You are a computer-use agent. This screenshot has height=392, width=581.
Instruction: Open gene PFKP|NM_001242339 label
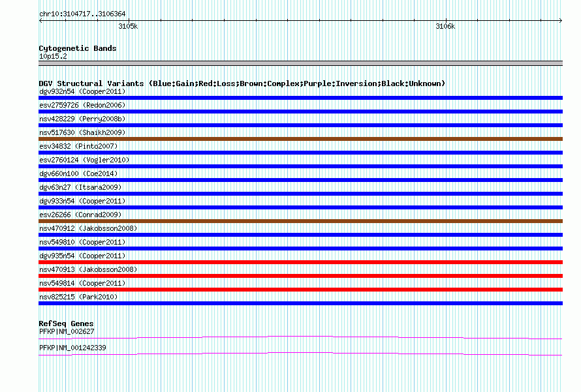tap(72, 348)
